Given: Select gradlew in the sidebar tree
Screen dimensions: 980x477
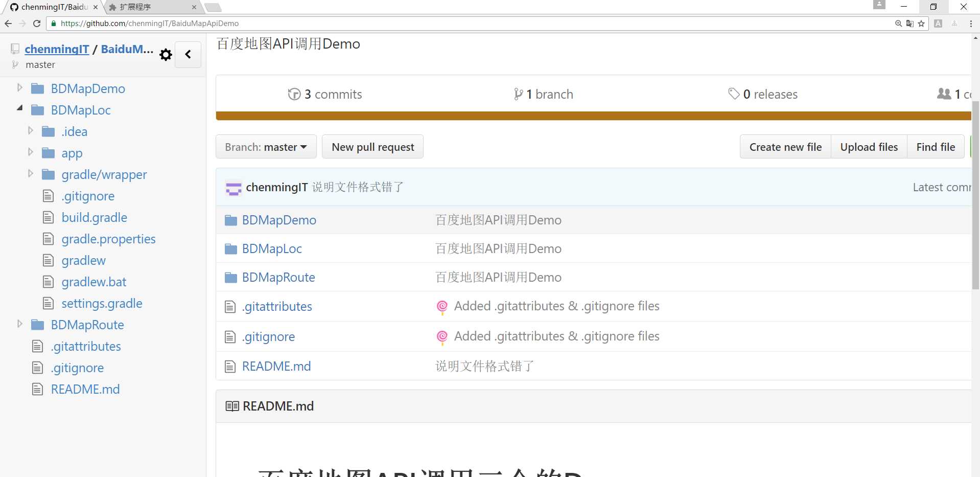Looking at the screenshot, I should [83, 261].
